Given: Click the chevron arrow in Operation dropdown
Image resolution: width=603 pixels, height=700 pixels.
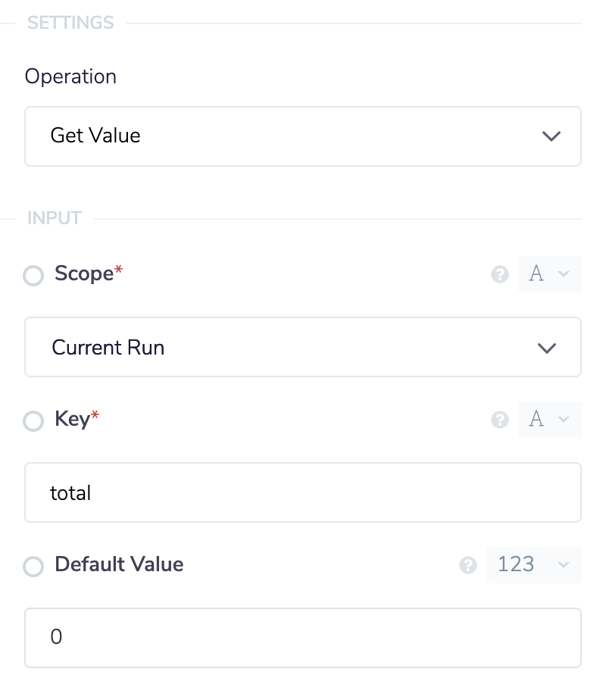Looking at the screenshot, I should tap(551, 136).
